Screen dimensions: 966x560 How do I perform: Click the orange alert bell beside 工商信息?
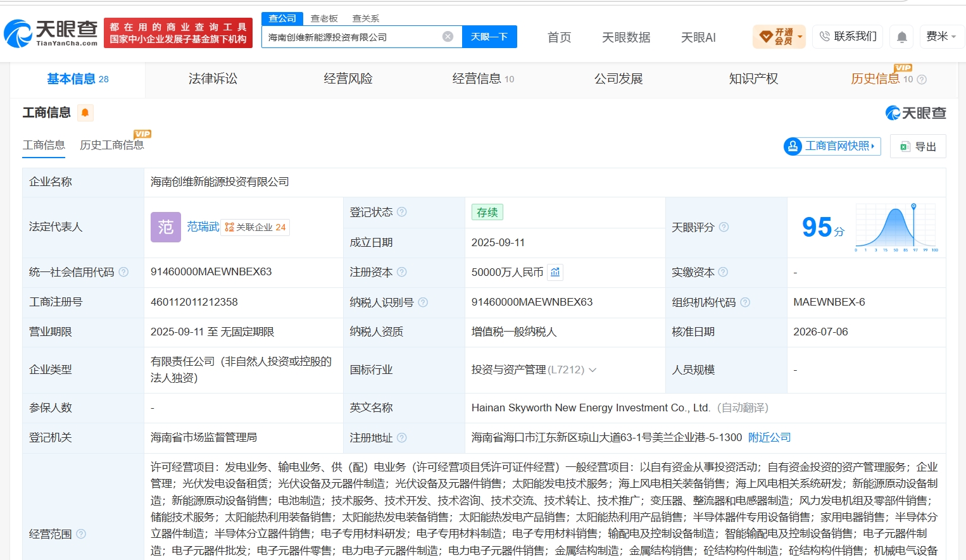[x=85, y=113]
